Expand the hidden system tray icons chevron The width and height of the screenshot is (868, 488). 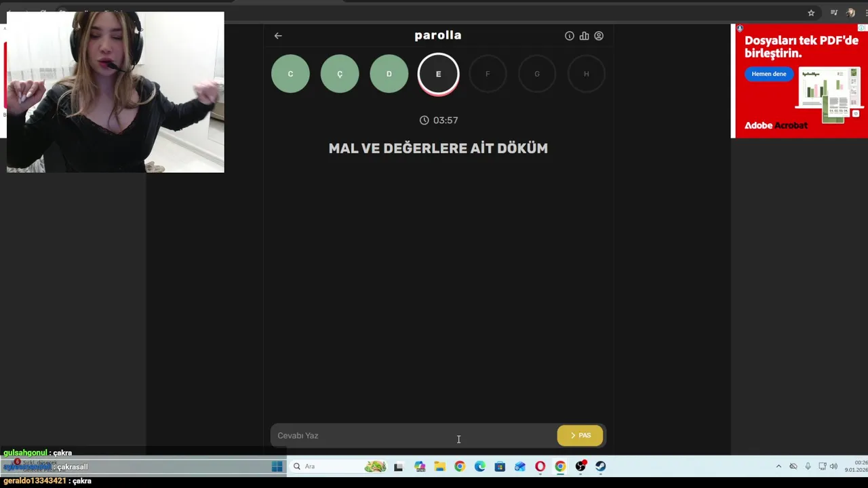pyautogui.click(x=778, y=466)
